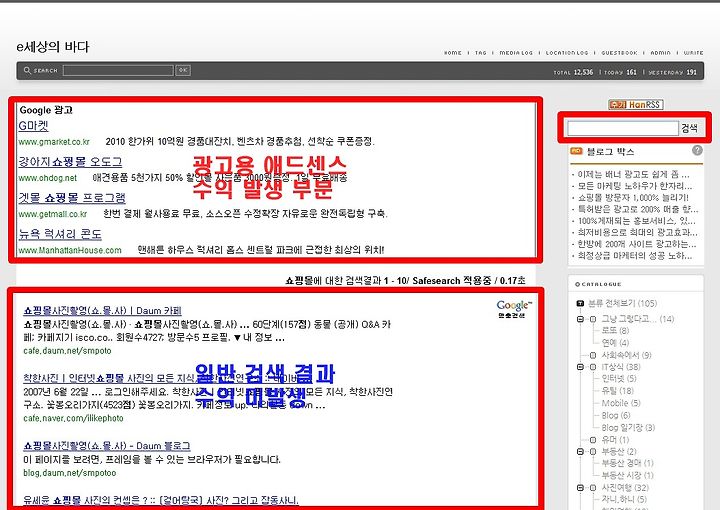Open blog box item 최정상급 마케터의 성공 노하우

(x=635, y=256)
